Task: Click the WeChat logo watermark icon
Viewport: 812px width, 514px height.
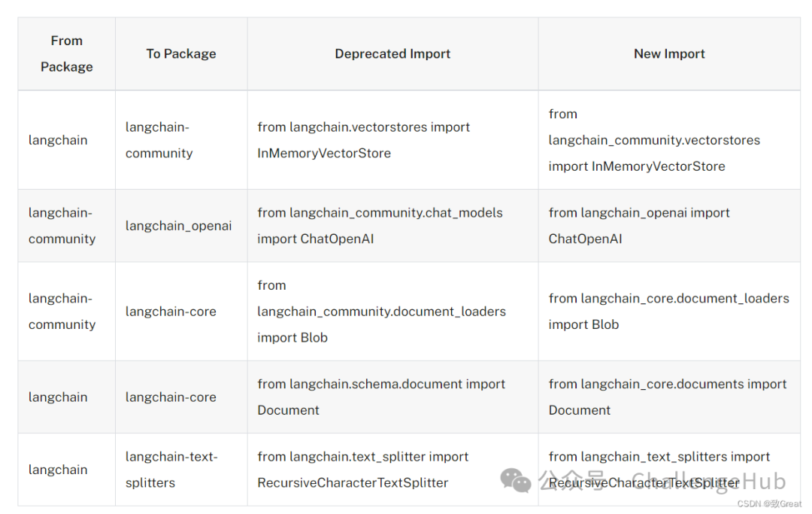Action: point(516,480)
